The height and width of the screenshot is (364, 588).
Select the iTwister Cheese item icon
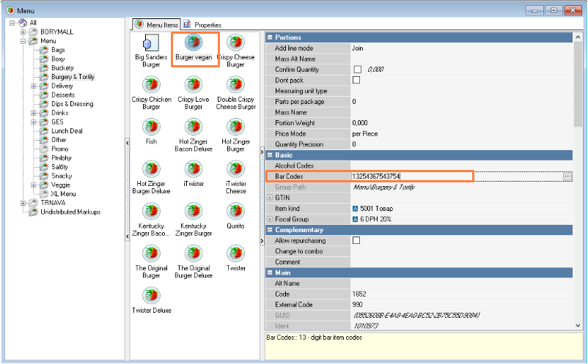click(235, 169)
